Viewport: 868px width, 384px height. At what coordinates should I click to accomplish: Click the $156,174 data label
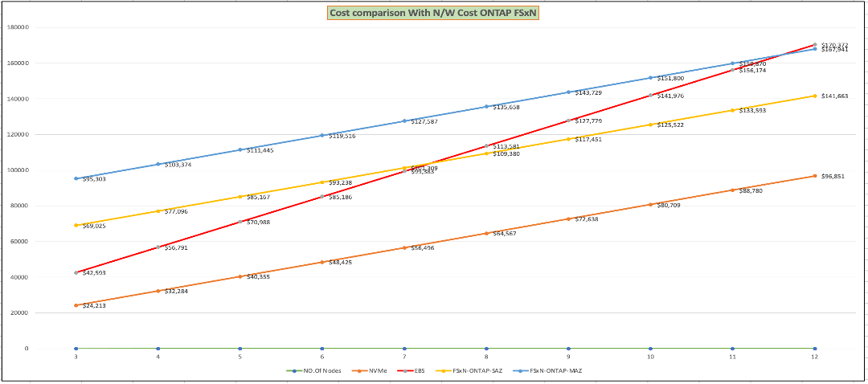(751, 71)
